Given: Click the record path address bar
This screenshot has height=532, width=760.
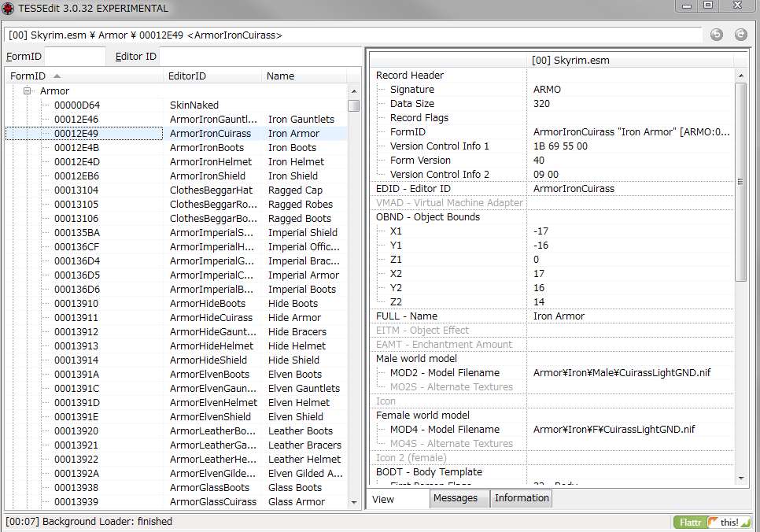Looking at the screenshot, I should (x=352, y=35).
